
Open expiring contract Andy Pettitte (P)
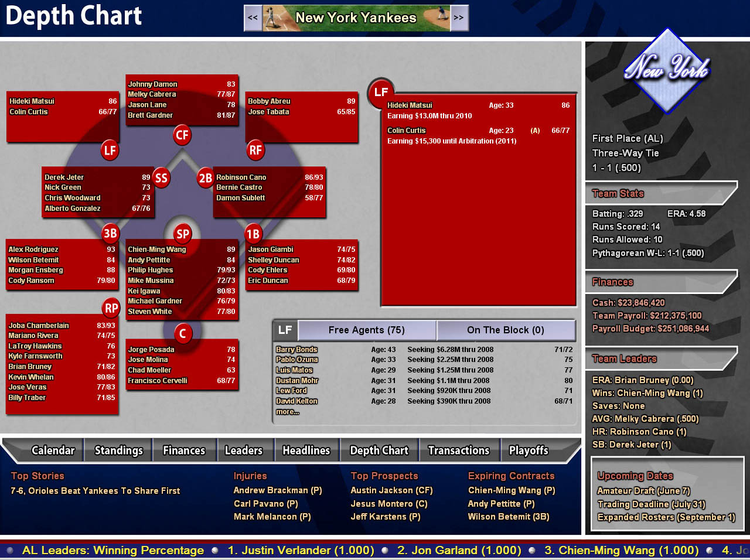coord(502,504)
